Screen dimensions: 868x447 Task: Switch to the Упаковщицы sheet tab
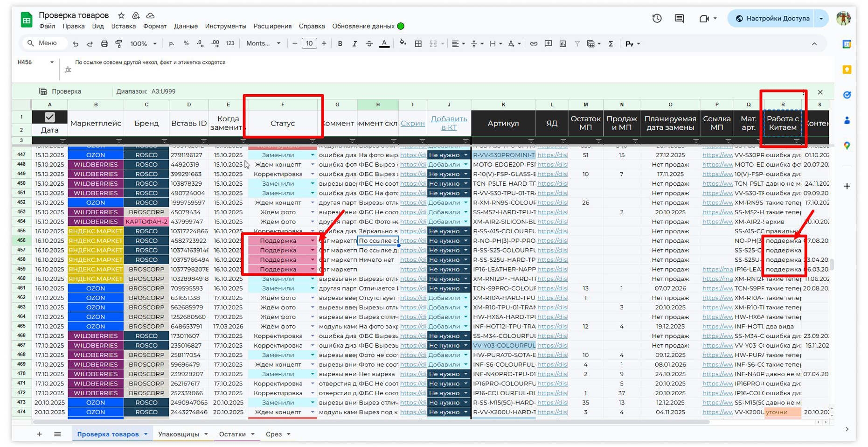179,434
